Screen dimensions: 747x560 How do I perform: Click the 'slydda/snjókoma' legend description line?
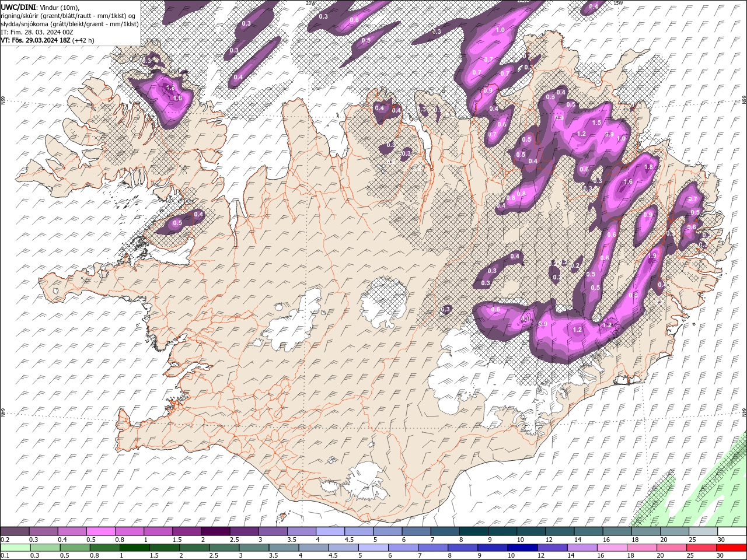coord(69,24)
